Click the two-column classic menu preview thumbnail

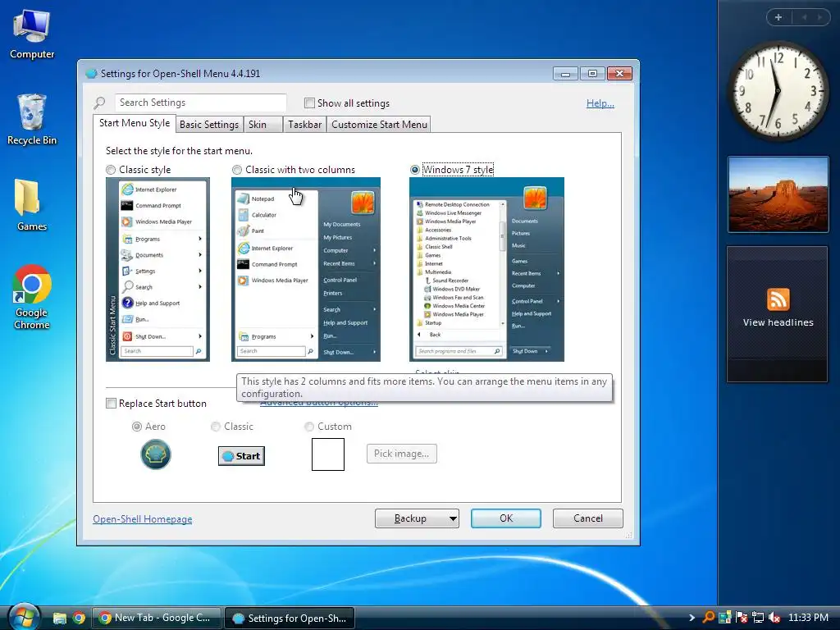[x=306, y=269]
